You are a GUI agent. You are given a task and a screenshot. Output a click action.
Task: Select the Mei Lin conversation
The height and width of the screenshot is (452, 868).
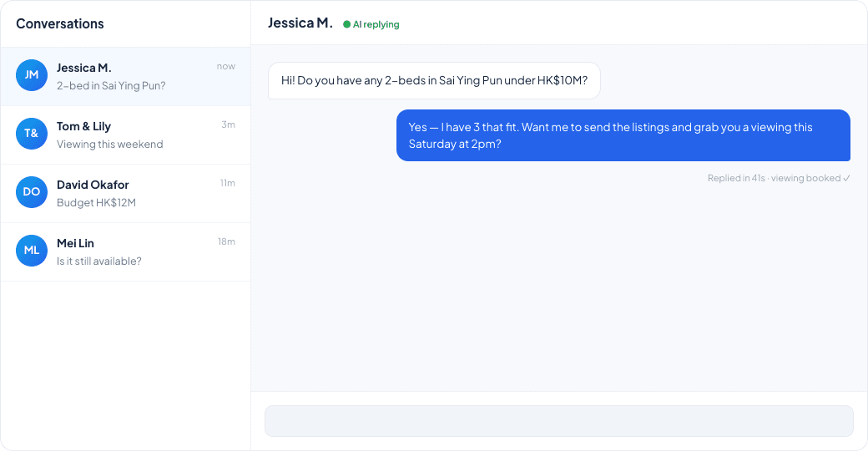(126, 252)
